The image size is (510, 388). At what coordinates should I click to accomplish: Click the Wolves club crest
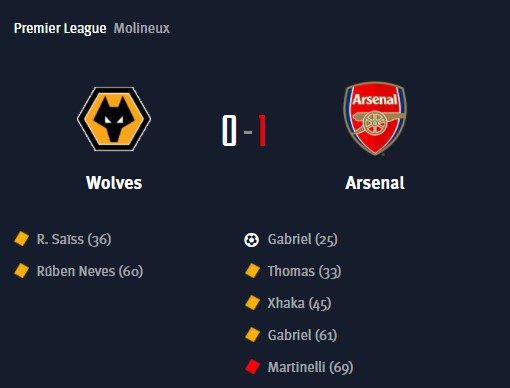(114, 119)
